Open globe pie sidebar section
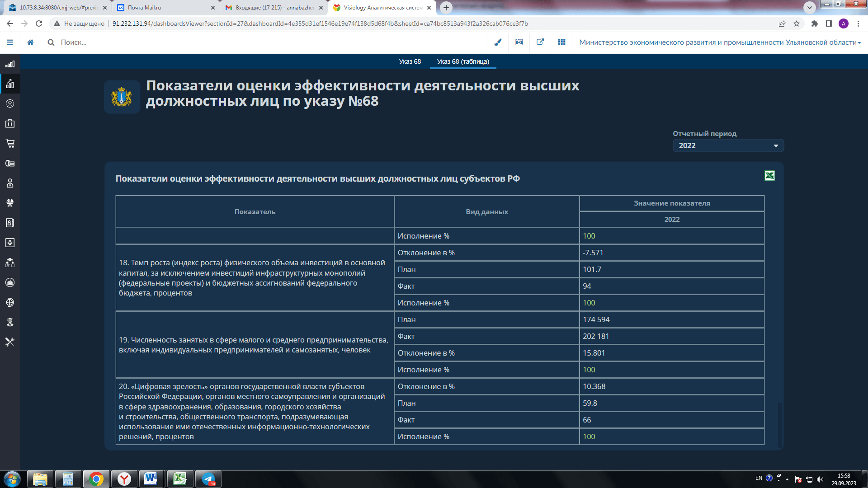Image resolution: width=868 pixels, height=488 pixels. click(10, 302)
